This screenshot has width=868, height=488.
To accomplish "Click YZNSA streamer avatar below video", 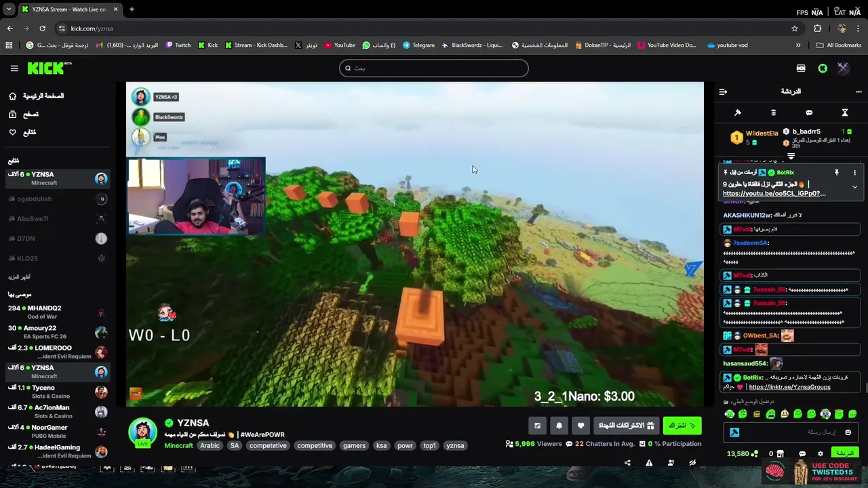I will (x=142, y=432).
